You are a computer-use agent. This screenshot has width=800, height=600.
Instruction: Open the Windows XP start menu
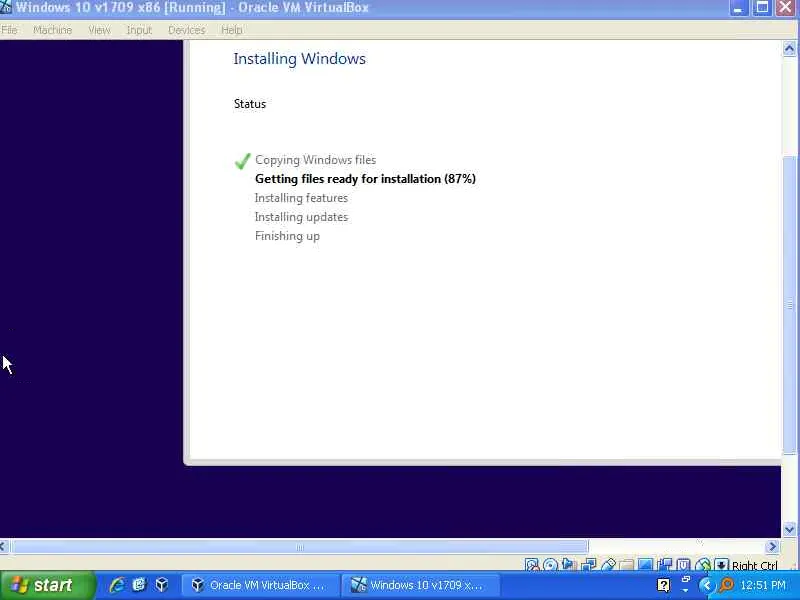(47, 585)
